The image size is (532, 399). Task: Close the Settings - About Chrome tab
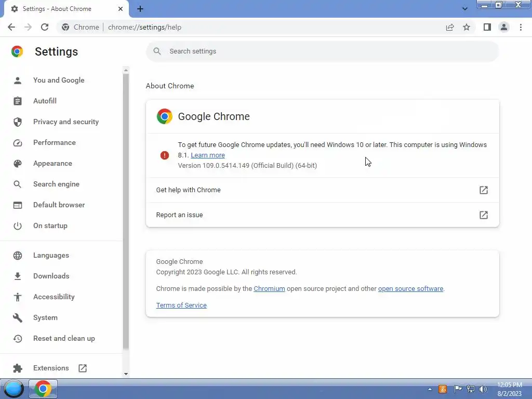click(121, 9)
